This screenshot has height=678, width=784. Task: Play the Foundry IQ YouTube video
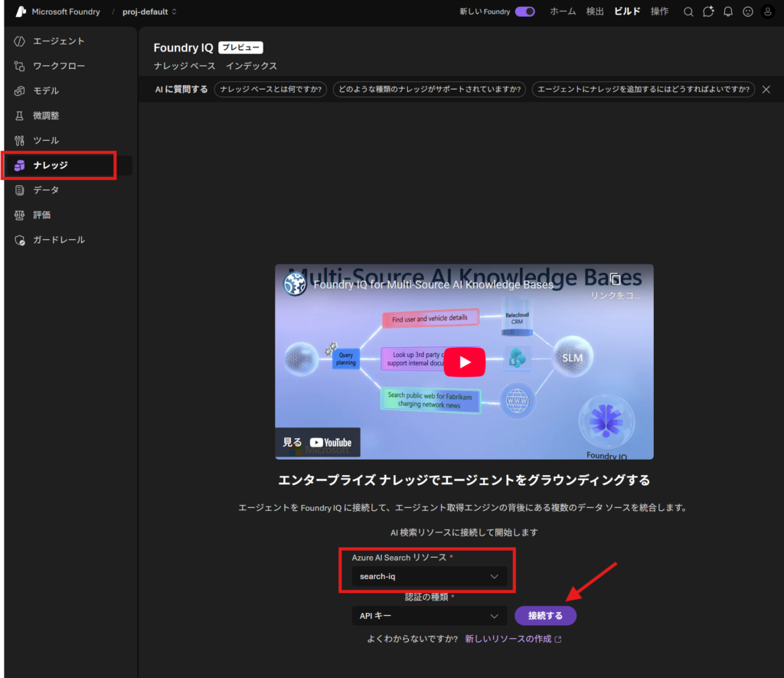pos(464,362)
